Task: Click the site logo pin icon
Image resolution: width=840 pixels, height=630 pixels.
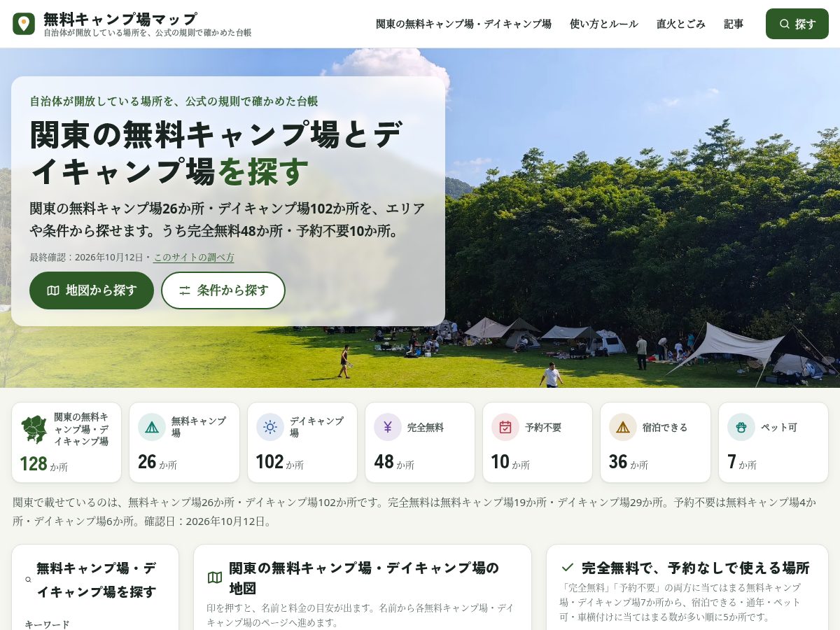Action: click(x=24, y=24)
